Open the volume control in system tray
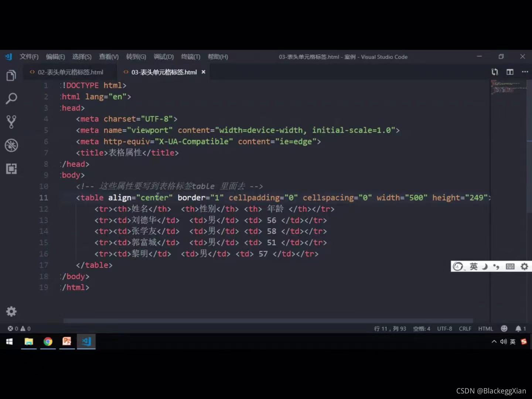 (x=503, y=342)
